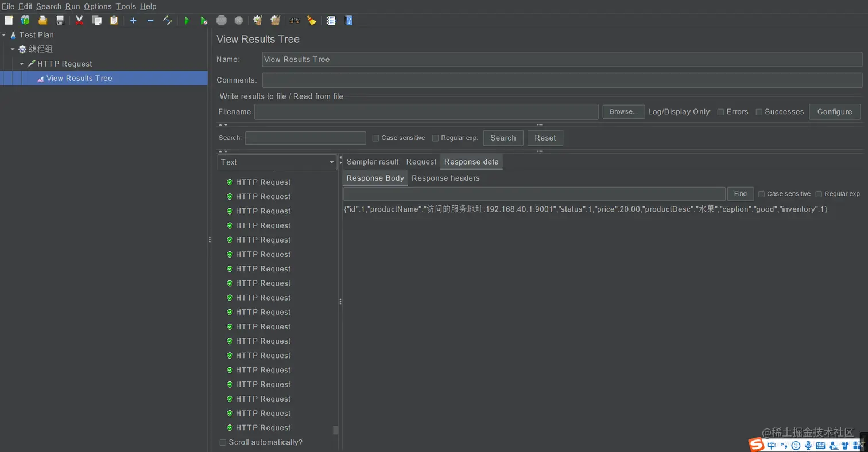Select View Results Tree in test plan tree
The height and width of the screenshot is (452, 868).
pos(79,79)
